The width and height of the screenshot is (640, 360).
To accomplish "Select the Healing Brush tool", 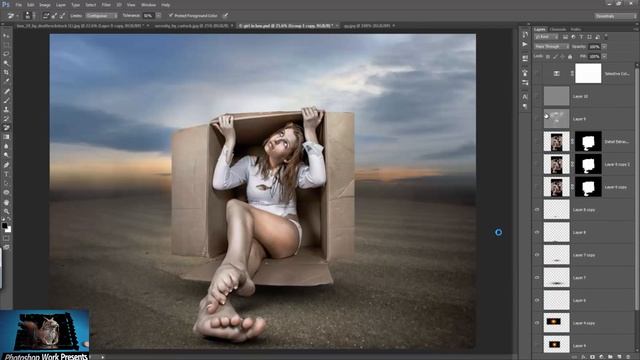I will pos(6,91).
